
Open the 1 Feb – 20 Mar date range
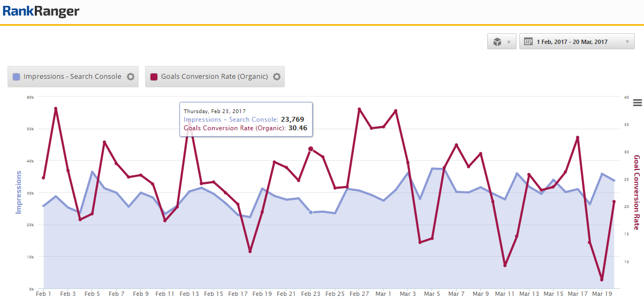pyautogui.click(x=572, y=41)
